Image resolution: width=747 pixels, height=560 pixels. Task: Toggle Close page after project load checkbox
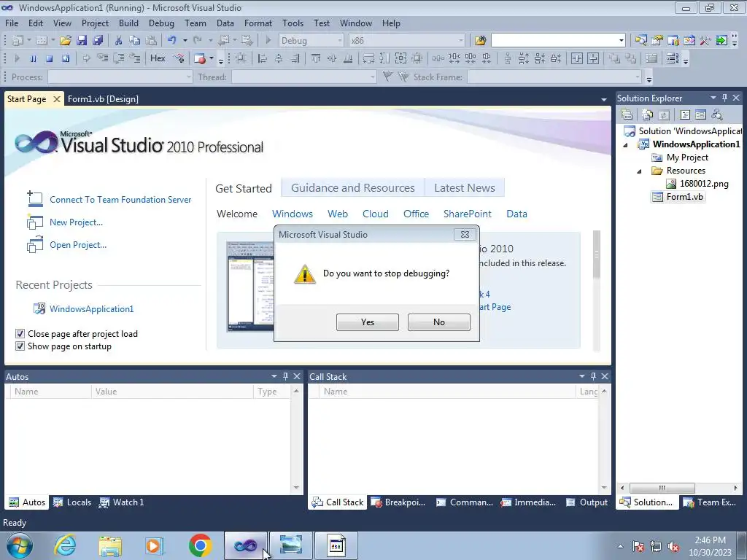point(20,333)
